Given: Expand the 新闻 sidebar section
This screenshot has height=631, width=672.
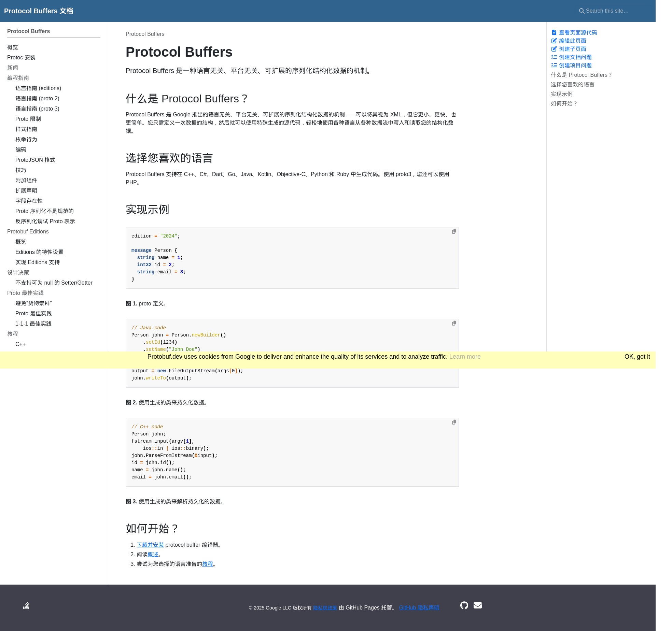Looking at the screenshot, I should (13, 68).
